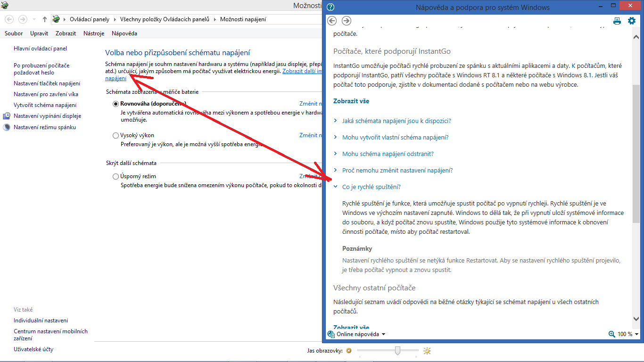The width and height of the screenshot is (644, 362).
Task: Click the Možnosti napájení breadcrumb
Action: click(243, 19)
